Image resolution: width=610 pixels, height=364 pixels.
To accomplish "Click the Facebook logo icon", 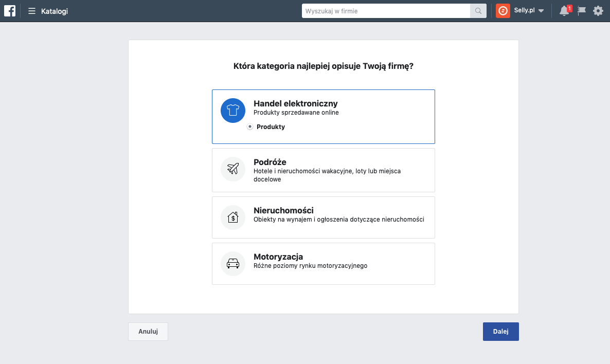I will pos(10,11).
